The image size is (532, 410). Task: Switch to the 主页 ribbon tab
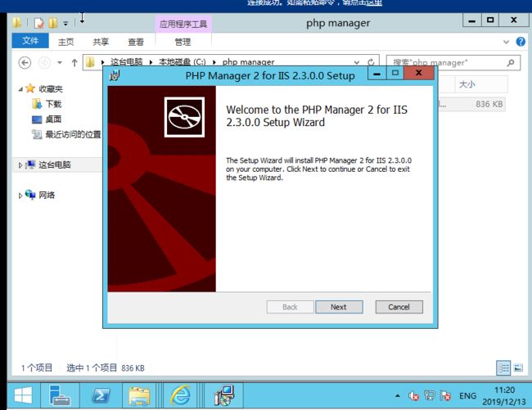(x=65, y=42)
